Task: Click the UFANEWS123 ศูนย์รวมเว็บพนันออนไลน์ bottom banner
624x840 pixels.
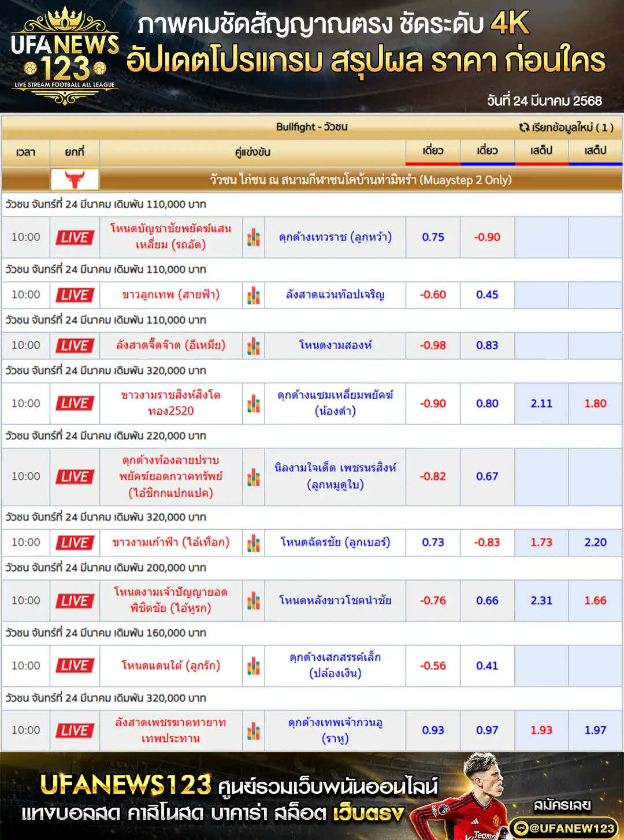Action: click(312, 796)
